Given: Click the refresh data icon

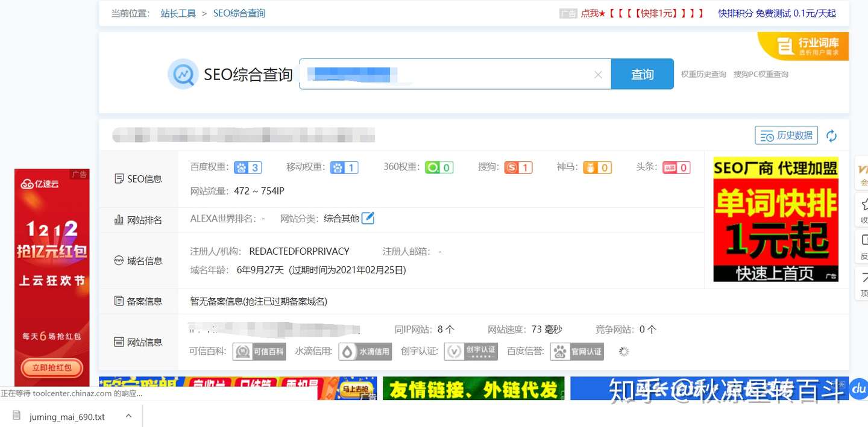Looking at the screenshot, I should (x=832, y=136).
